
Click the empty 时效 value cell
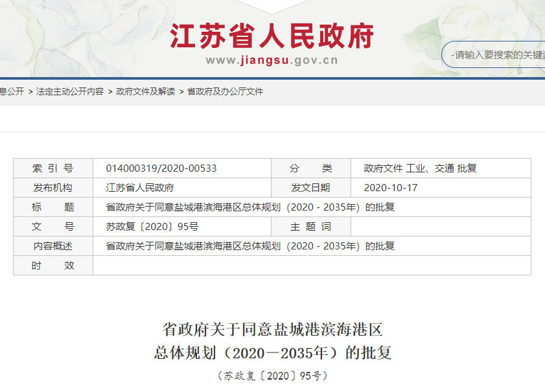pos(311,266)
